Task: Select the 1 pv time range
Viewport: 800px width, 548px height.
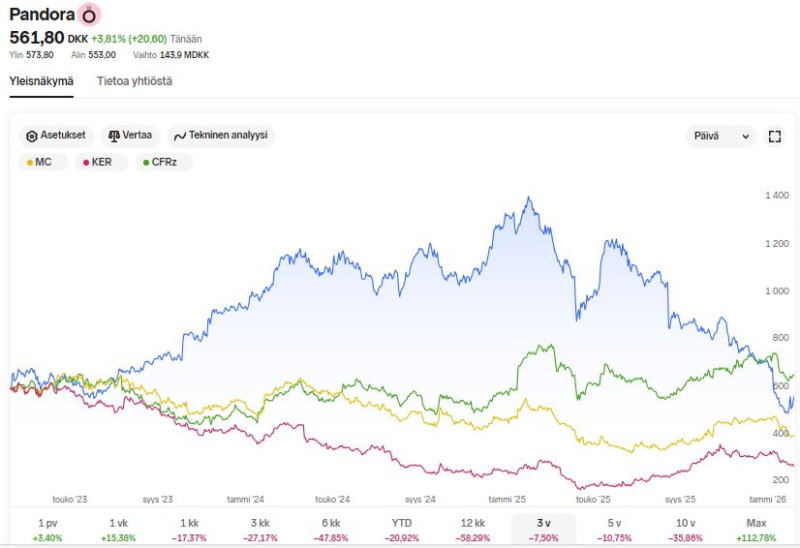Action: coord(47,530)
